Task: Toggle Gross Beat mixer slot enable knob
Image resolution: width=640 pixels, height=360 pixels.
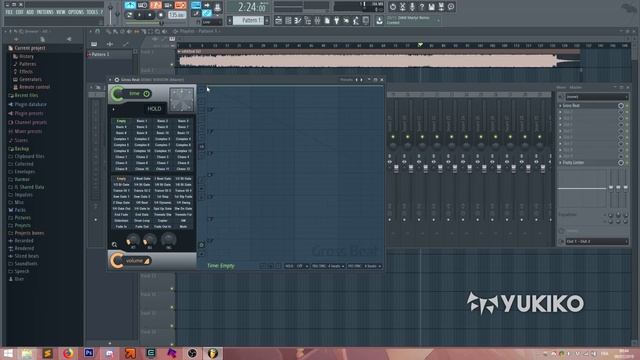Action: [621, 106]
